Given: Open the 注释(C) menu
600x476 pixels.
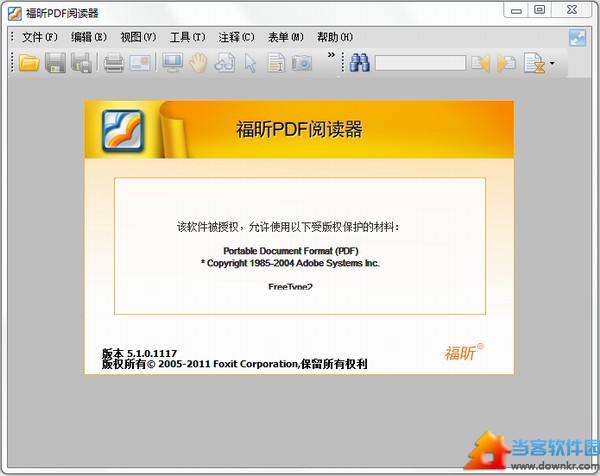Looking at the screenshot, I should click(x=236, y=37).
